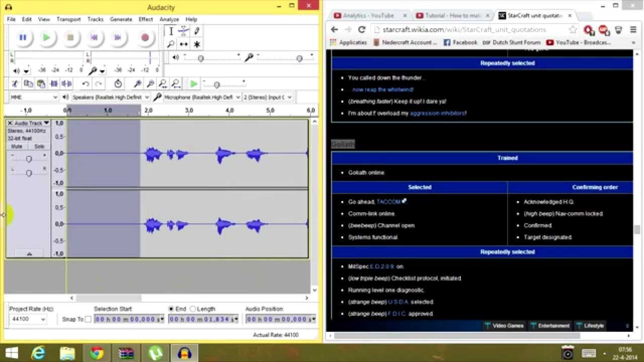This screenshot has height=362, width=644.
Task: Open the Tracks menu
Action: [95, 19]
